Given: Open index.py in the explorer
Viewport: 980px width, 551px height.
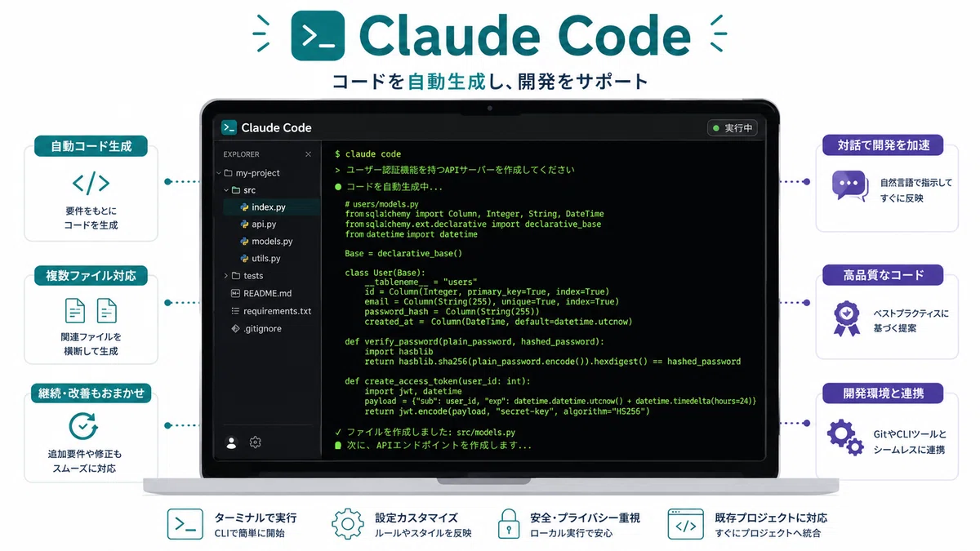Looking at the screenshot, I should (269, 207).
